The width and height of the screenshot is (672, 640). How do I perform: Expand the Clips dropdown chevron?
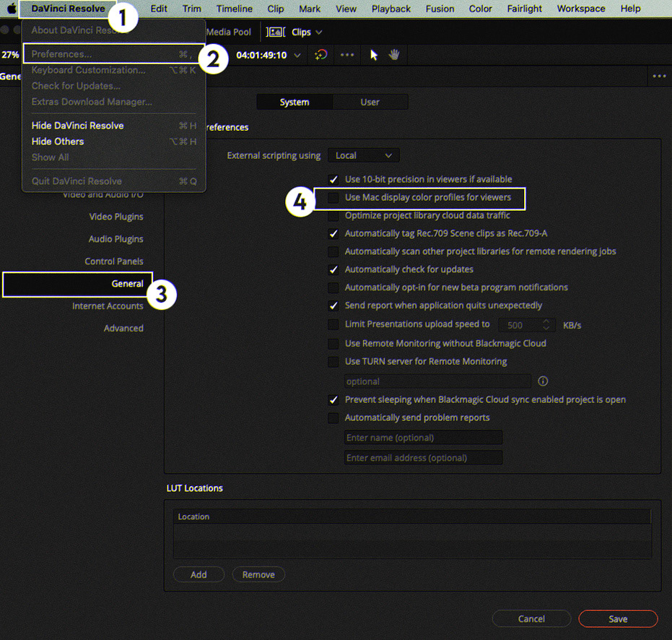[318, 33]
